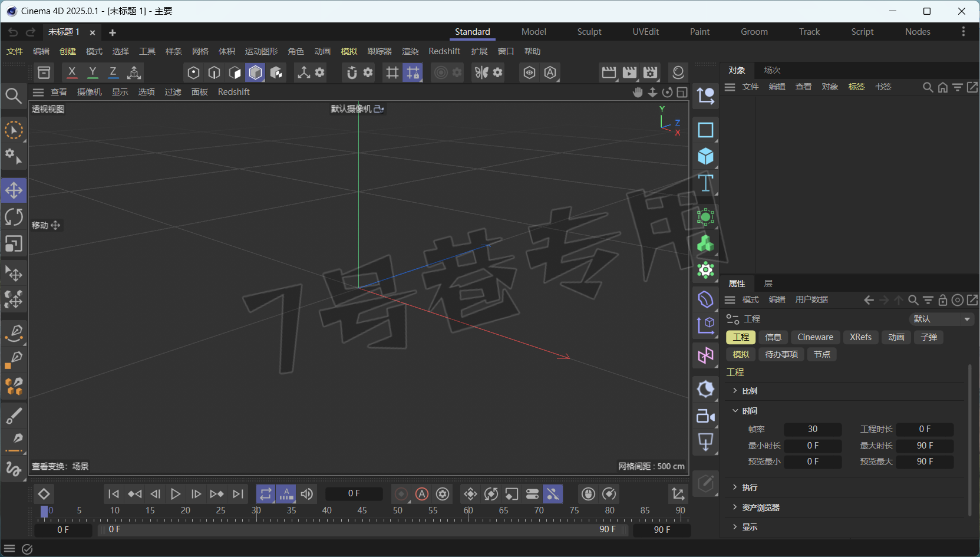Open the 待办事项 tab button
Viewport: 980px width, 557px height.
click(x=781, y=354)
